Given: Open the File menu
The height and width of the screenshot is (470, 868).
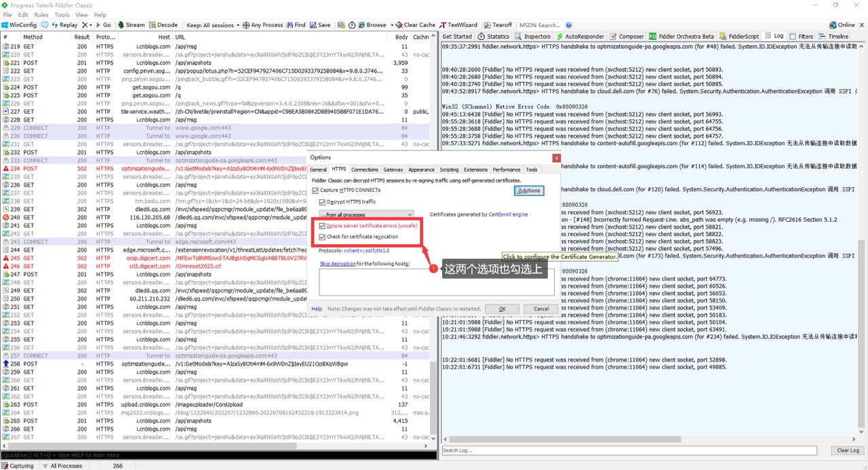Looking at the screenshot, I should point(7,14).
